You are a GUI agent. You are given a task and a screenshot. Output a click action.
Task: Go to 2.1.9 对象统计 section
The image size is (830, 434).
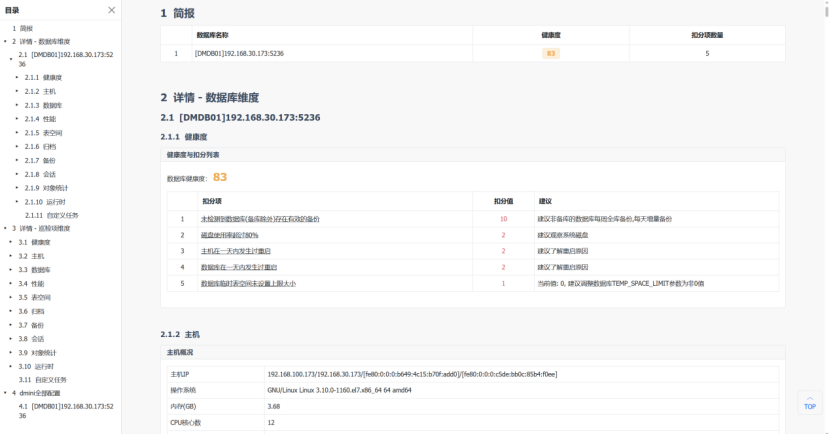[46, 188]
